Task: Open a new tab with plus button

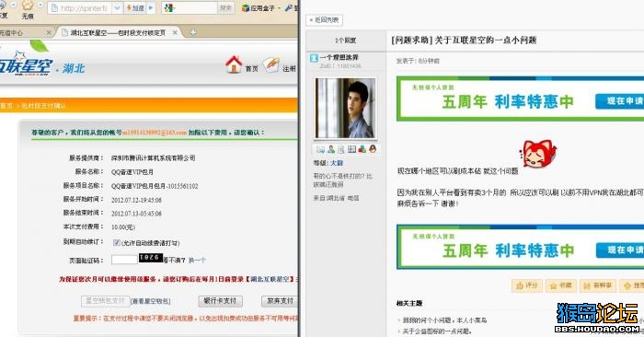Action: point(193,32)
